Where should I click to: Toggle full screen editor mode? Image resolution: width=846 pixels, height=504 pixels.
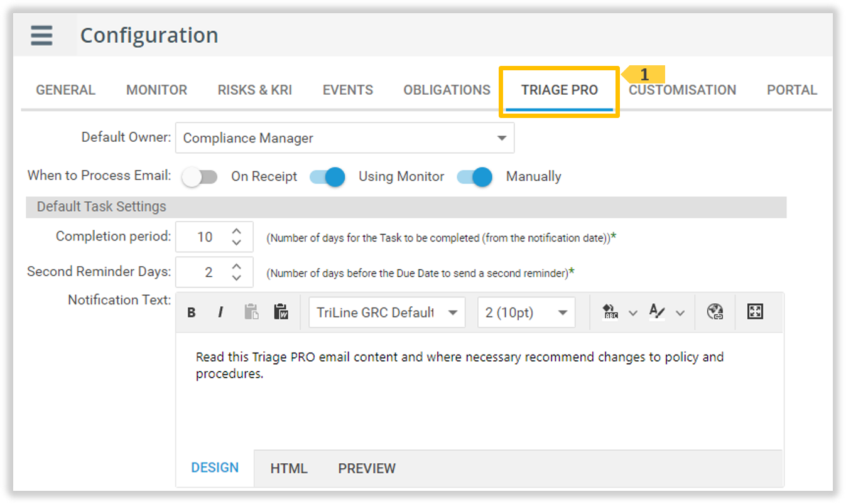click(755, 312)
